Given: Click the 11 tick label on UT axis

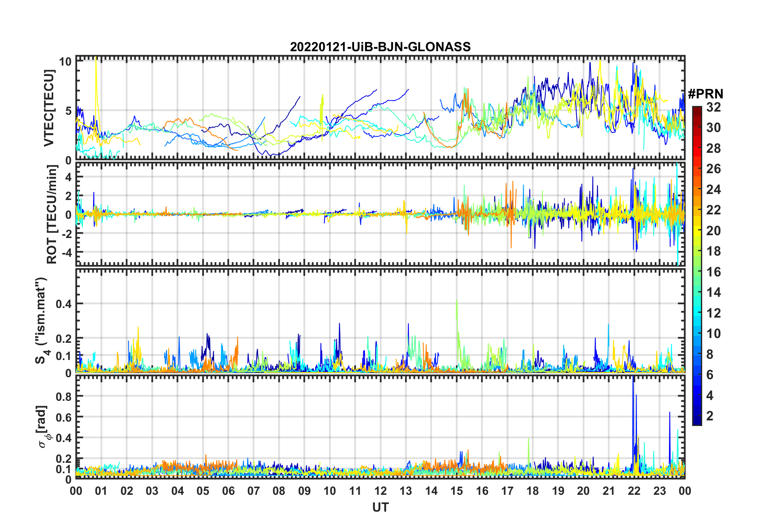Looking at the screenshot, I should [x=355, y=491].
